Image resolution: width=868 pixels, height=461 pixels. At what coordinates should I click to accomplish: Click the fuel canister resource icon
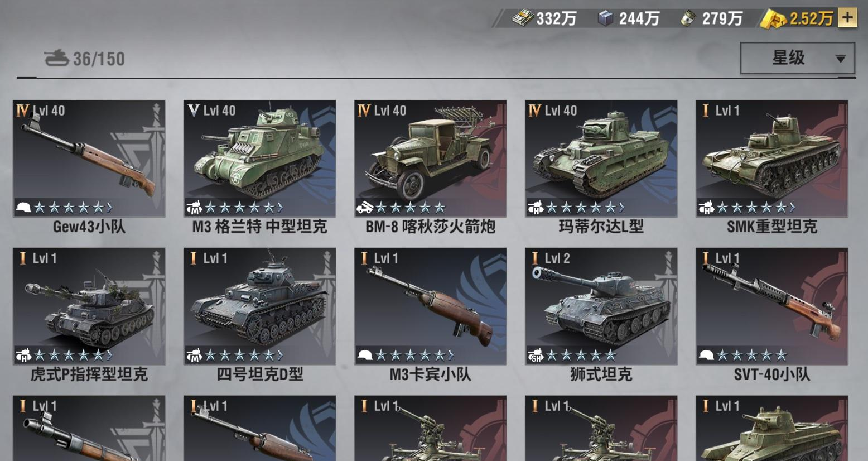[x=688, y=19]
